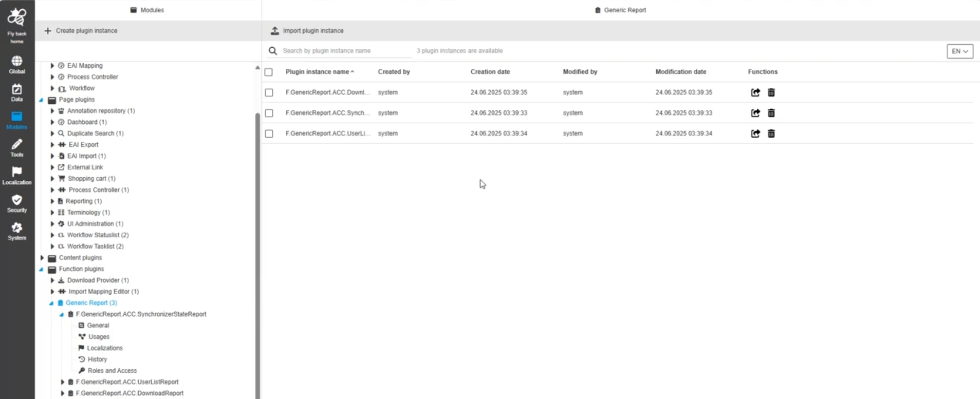Viewport: 980px width, 399px height.
Task: Open the Global section in sidebar
Action: (17, 65)
